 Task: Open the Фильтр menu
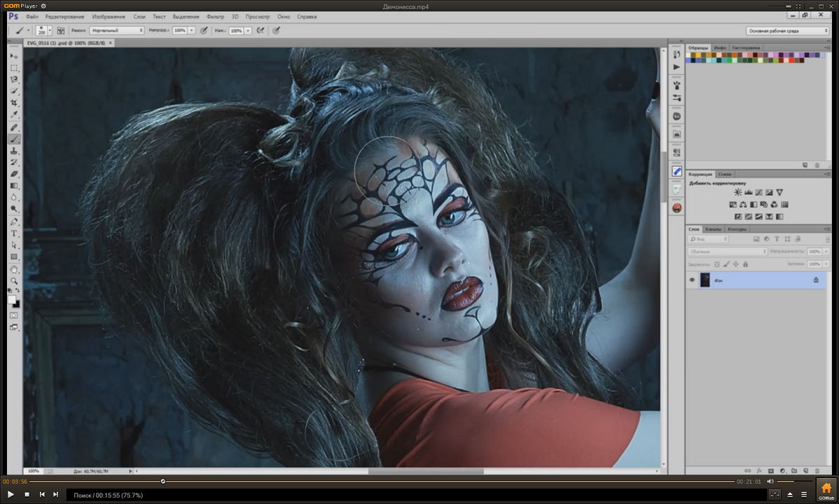tap(215, 16)
